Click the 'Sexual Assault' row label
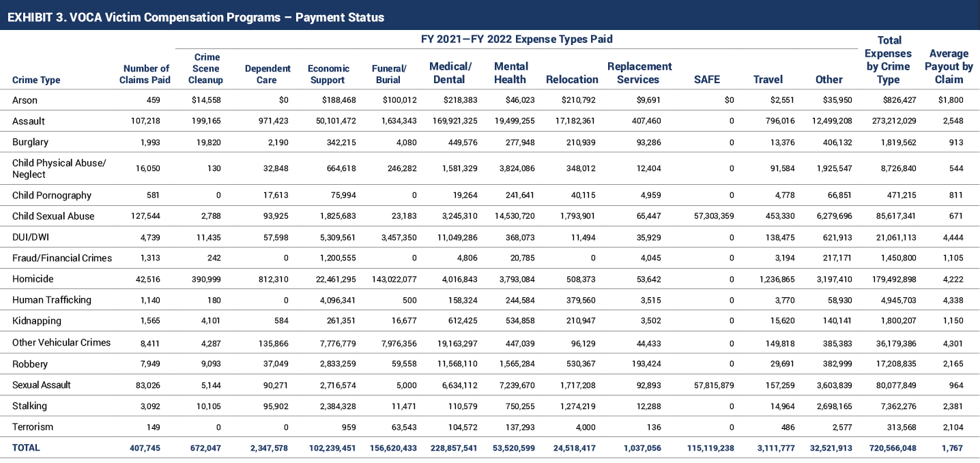Viewport: 980px width, 463px height. [42, 385]
